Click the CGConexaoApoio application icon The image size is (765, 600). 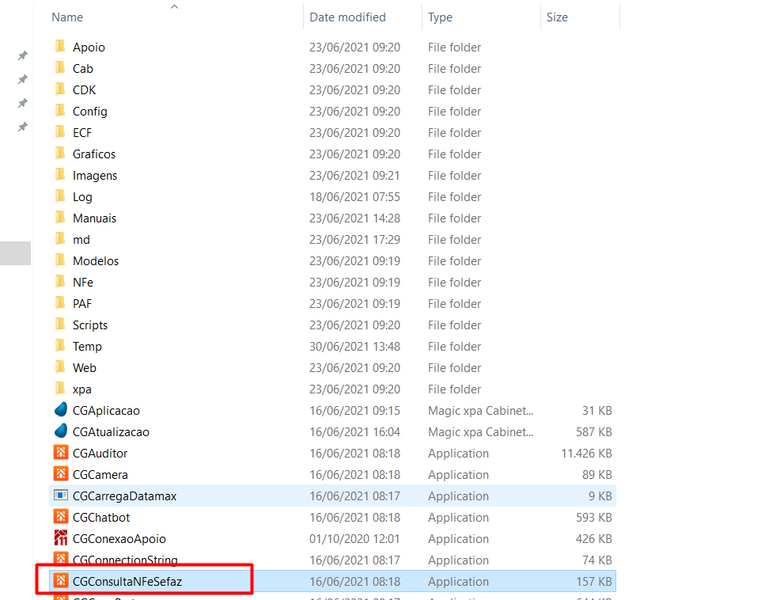[x=60, y=538]
